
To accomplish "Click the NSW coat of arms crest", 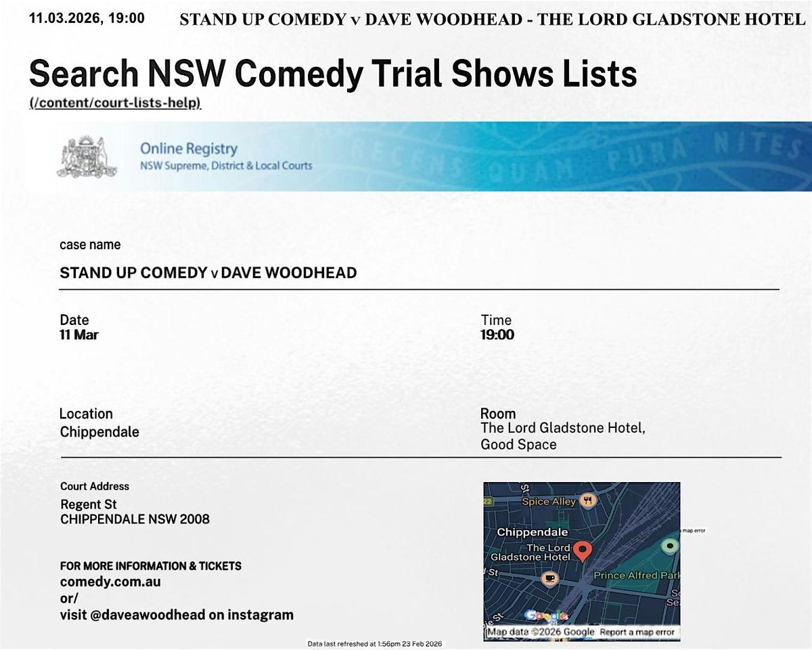I will [x=83, y=156].
